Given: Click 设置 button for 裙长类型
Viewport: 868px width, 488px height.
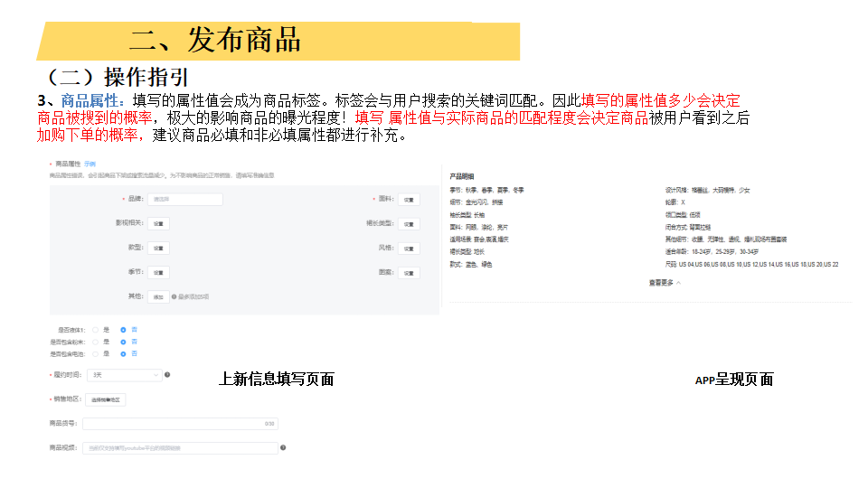Looking at the screenshot, I should coord(409,224).
